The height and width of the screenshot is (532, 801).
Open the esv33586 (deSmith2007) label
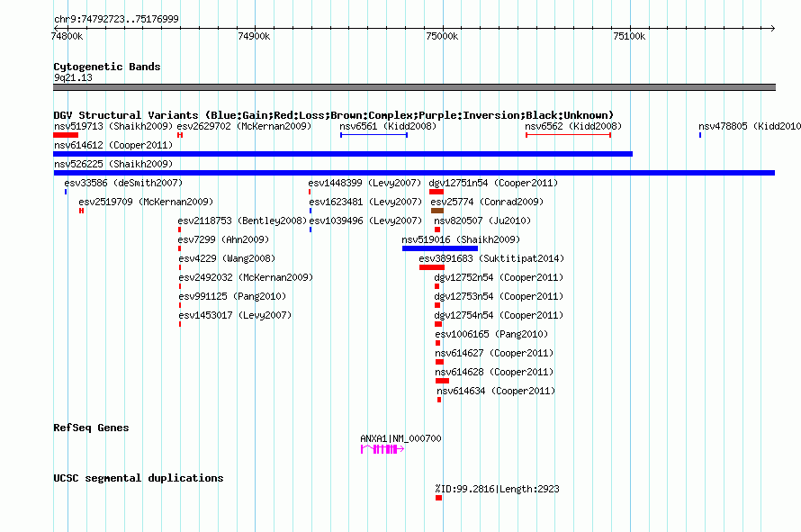click(123, 183)
